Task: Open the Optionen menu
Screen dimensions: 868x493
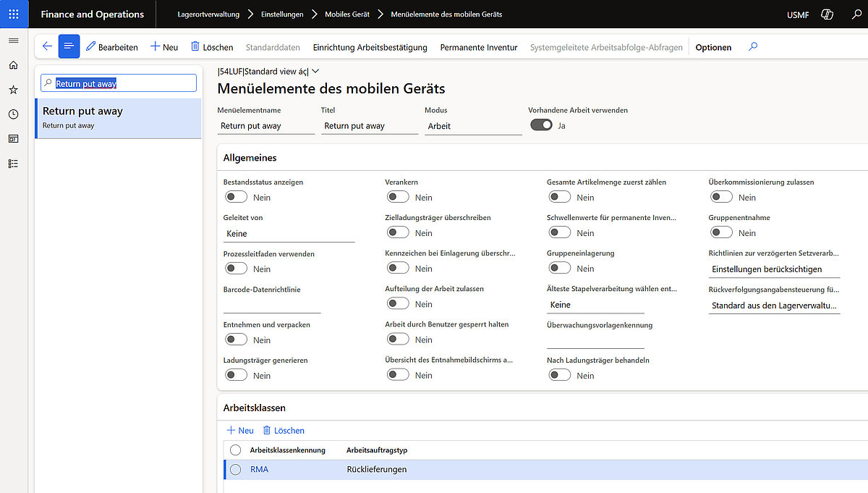Action: pyautogui.click(x=712, y=47)
